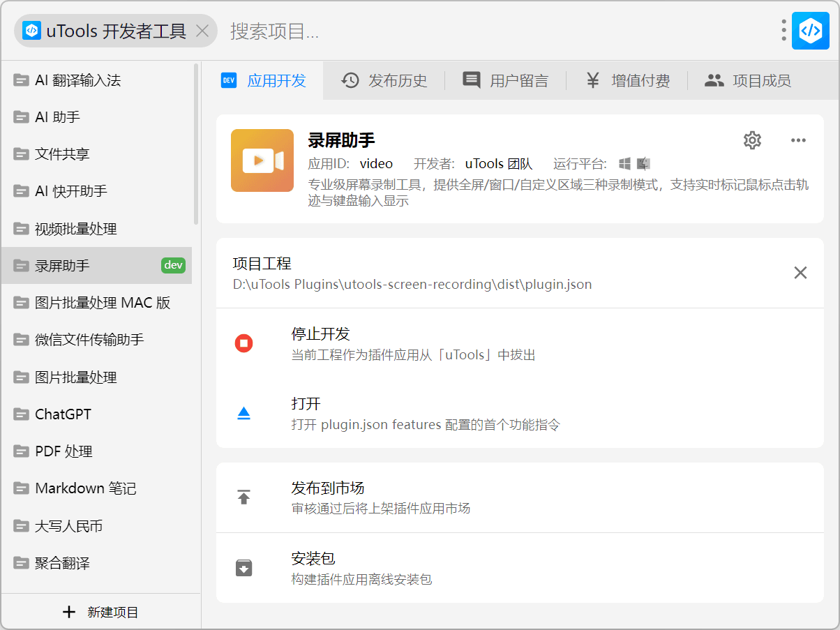Image resolution: width=840 pixels, height=630 pixels.
Task: Remove the uTools 开发者工具 tag from search
Action: click(x=202, y=31)
